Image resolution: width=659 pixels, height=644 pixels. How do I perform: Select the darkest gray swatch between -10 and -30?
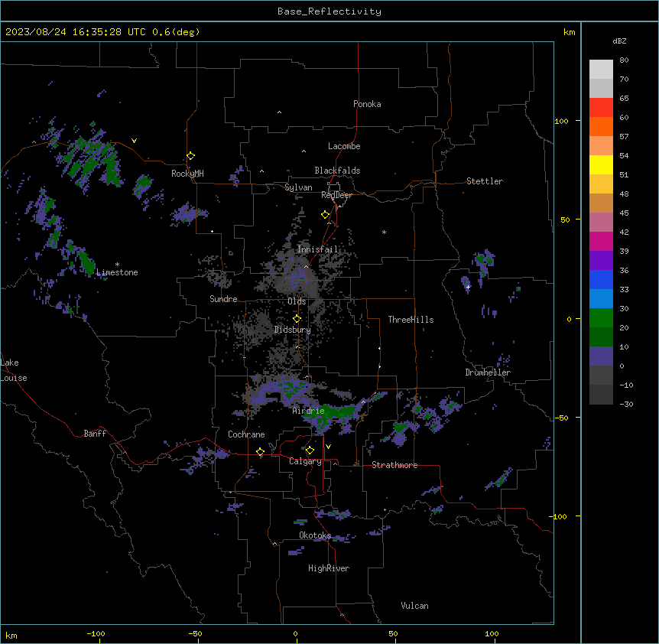pos(601,395)
